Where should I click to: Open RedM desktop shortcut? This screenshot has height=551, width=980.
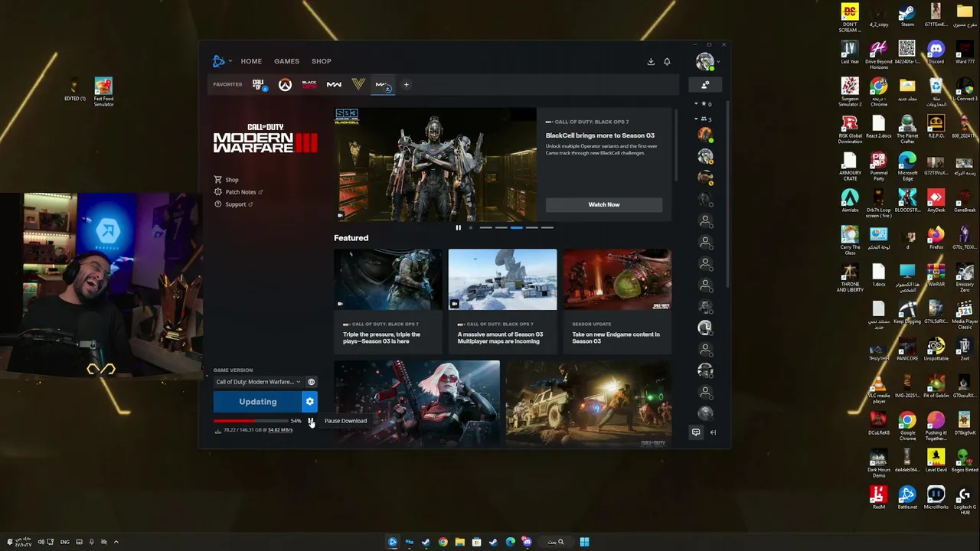point(878,498)
